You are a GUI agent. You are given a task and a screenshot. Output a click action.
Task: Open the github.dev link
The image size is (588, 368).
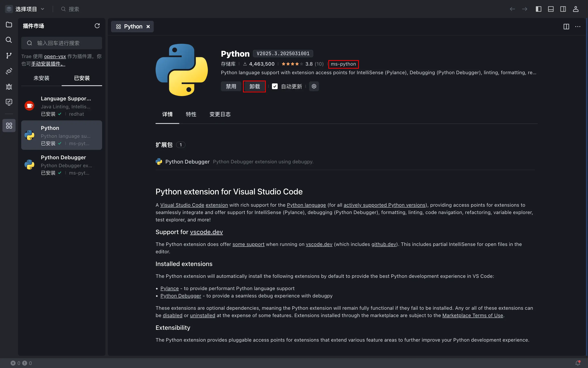click(384, 244)
